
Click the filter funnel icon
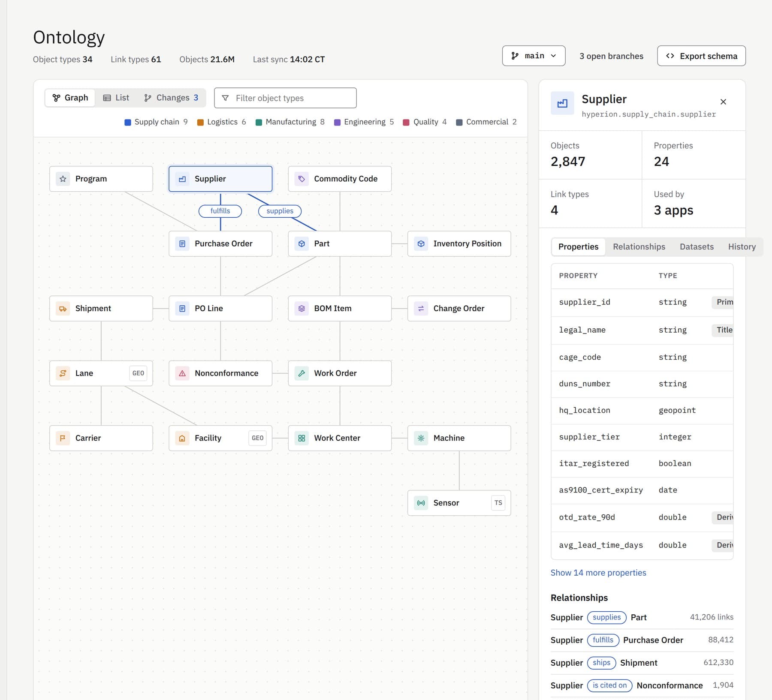click(225, 98)
